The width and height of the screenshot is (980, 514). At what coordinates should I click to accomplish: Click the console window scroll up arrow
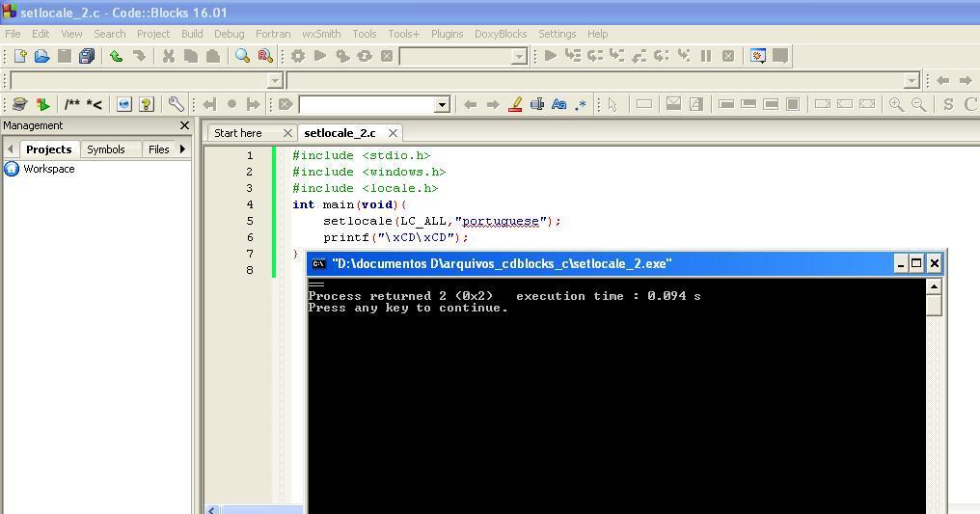[x=934, y=286]
